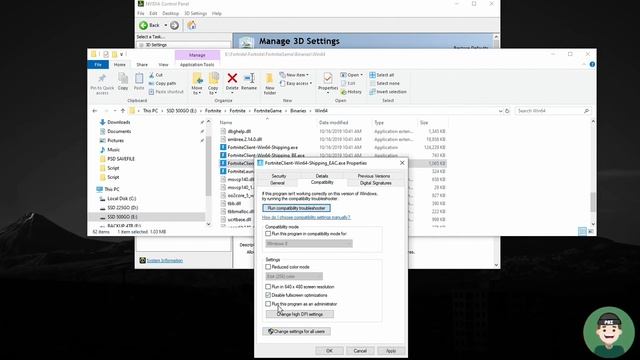This screenshot has width=640, height=360.
Task: Click Invert selection in the ribbon
Action: 388,92
